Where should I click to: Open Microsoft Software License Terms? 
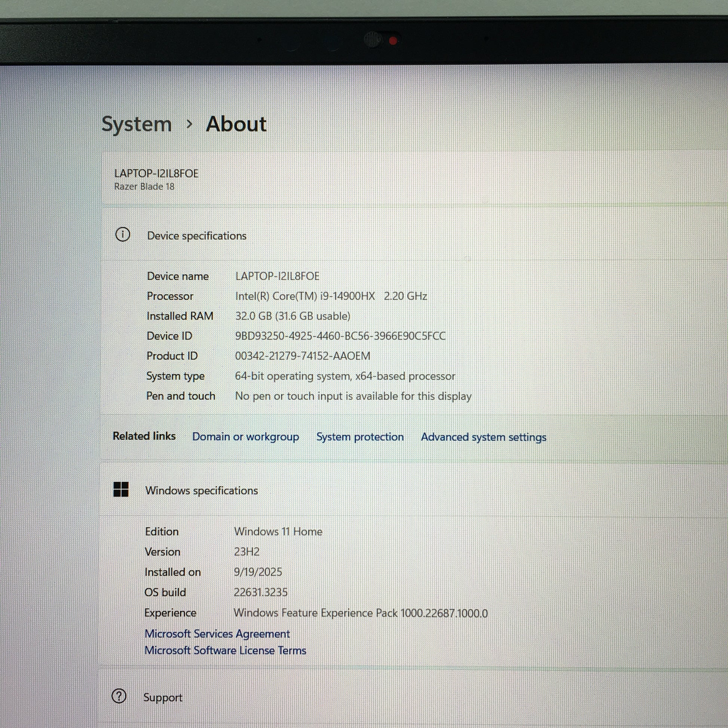[x=225, y=651]
